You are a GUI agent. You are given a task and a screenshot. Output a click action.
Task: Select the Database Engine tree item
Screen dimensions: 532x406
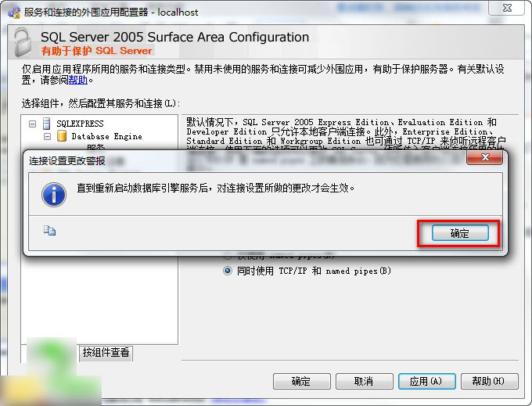(x=106, y=136)
